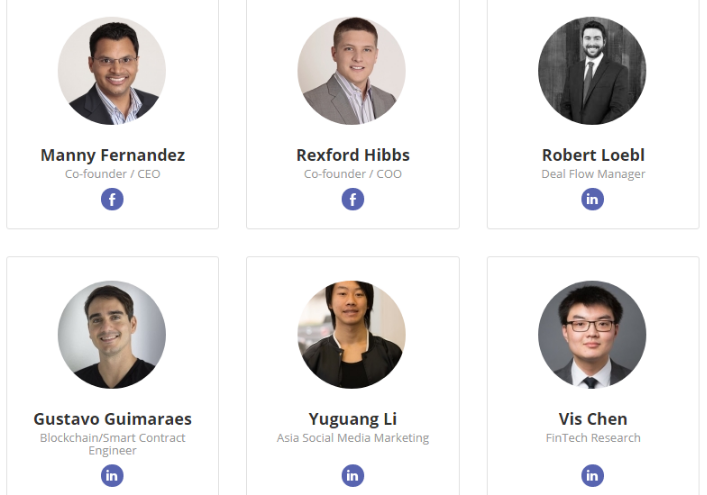This screenshot has height=495, width=707.
Task: Select the Robert Loebl name heading
Action: point(593,155)
